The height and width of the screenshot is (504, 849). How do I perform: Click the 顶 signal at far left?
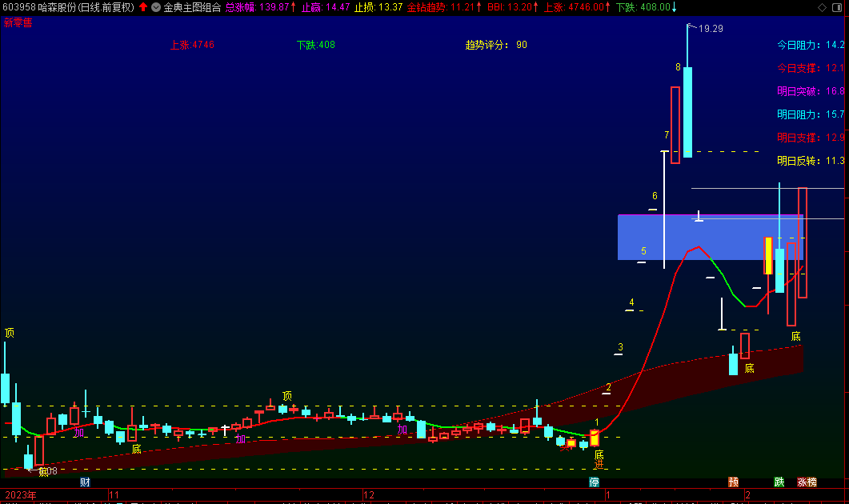click(10, 333)
